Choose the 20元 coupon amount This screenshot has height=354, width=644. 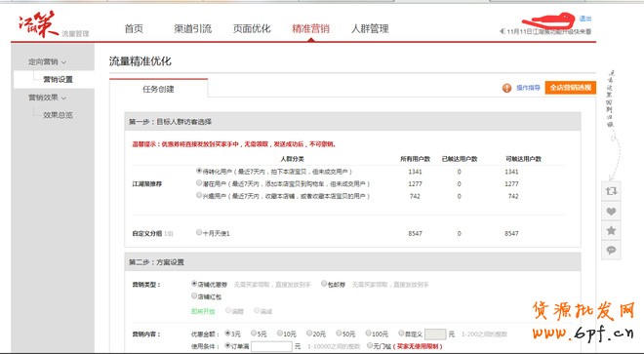309,334
